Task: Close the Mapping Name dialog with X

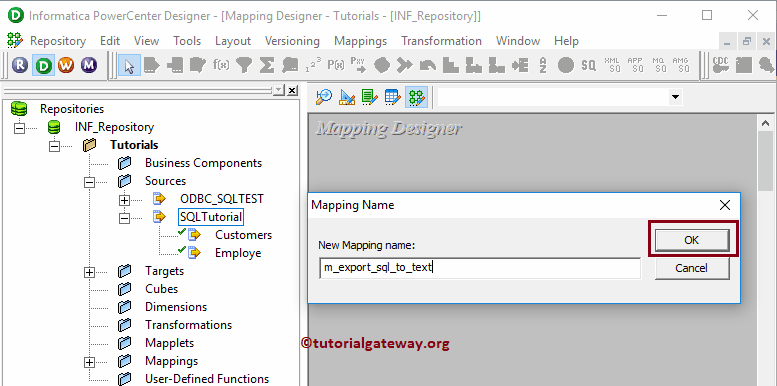Action: click(724, 205)
